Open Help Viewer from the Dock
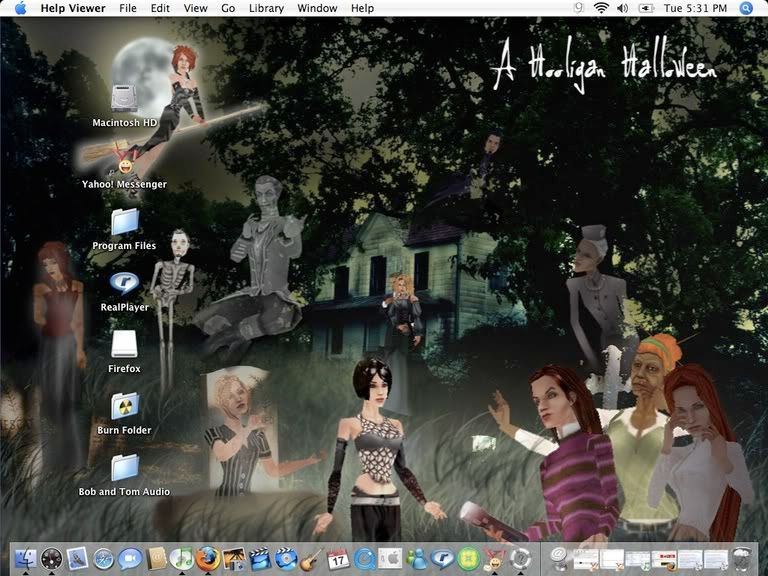Viewport: 768px width, 576px height. click(x=521, y=559)
